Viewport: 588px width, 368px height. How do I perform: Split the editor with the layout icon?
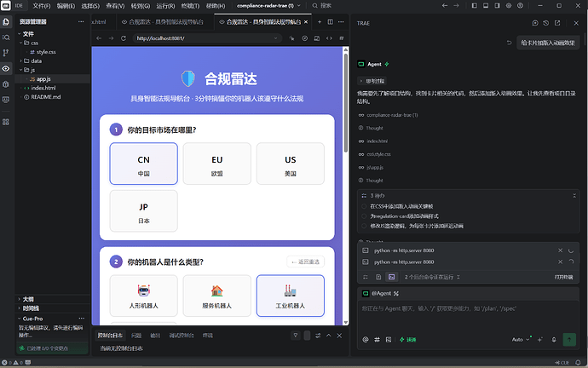click(x=331, y=22)
